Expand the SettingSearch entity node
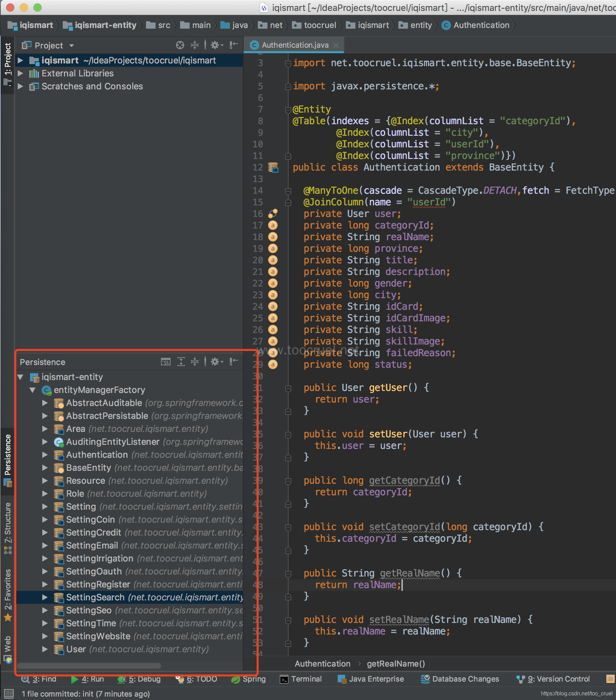The width and height of the screenshot is (616, 700). [x=45, y=598]
